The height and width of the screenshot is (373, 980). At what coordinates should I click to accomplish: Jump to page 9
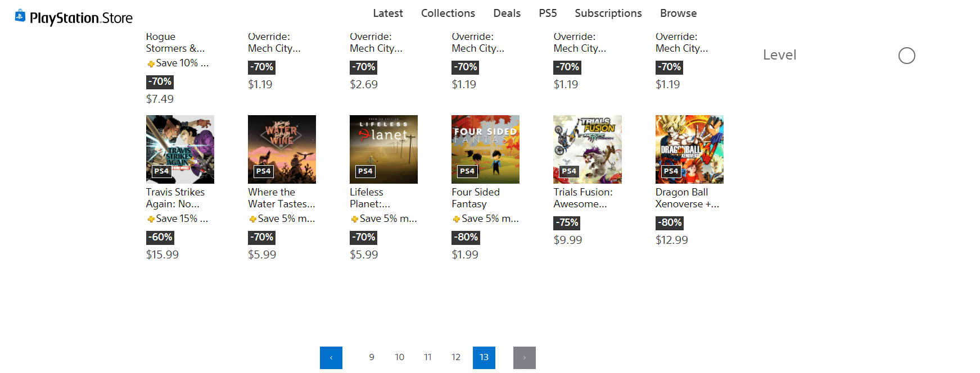click(372, 357)
